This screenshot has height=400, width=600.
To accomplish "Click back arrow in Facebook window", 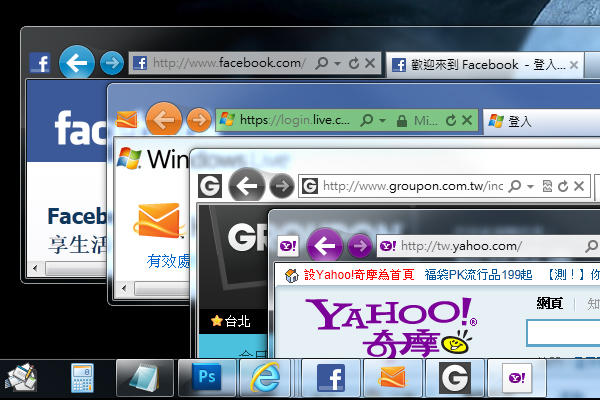I will 77,62.
